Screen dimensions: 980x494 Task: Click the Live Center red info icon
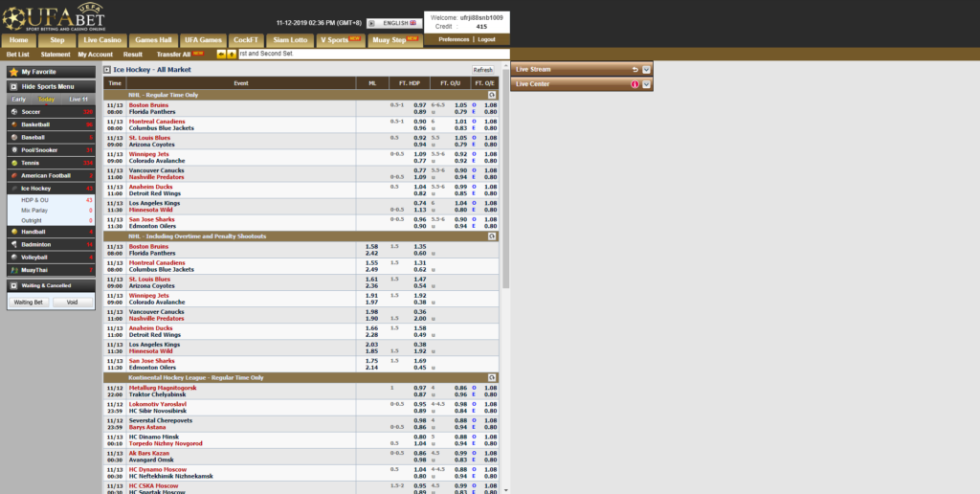tap(635, 84)
